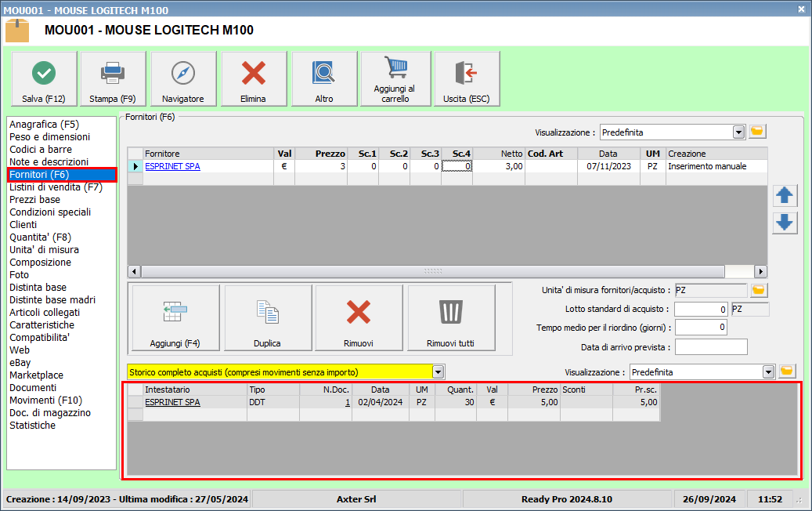Viewport: 812px width, 511px height.
Task: Select Fornitori (F6) in the sidebar
Action: [62, 175]
